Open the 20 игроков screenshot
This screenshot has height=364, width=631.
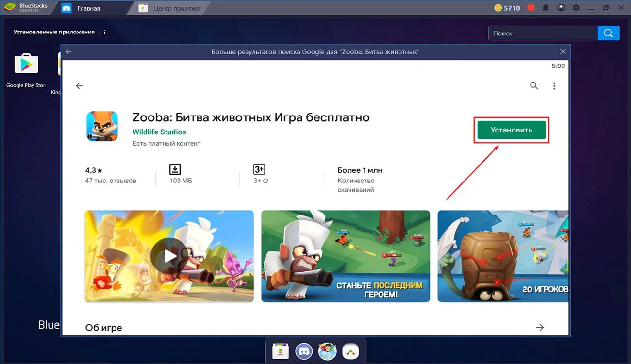tap(503, 256)
